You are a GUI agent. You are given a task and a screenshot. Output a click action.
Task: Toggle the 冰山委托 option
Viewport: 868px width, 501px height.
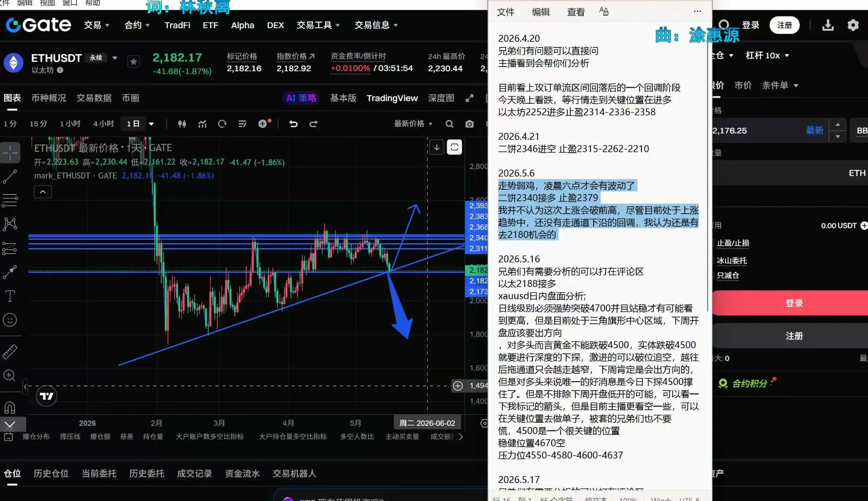pos(731,261)
